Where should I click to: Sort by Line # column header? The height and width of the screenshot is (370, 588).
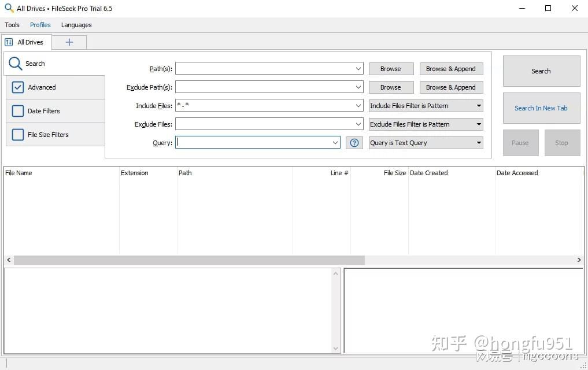pyautogui.click(x=321, y=173)
